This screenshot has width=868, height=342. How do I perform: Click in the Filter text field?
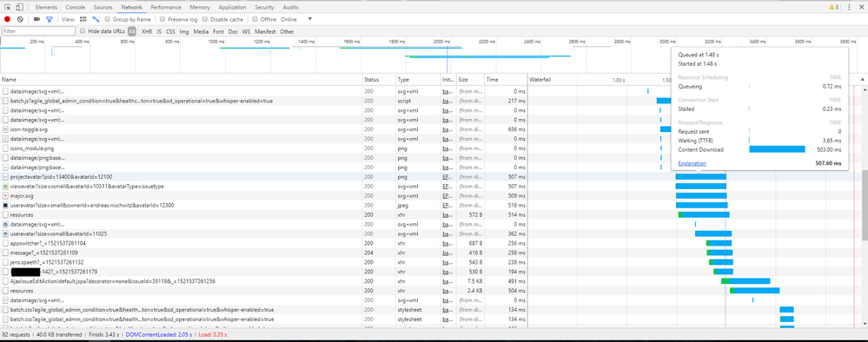[38, 31]
